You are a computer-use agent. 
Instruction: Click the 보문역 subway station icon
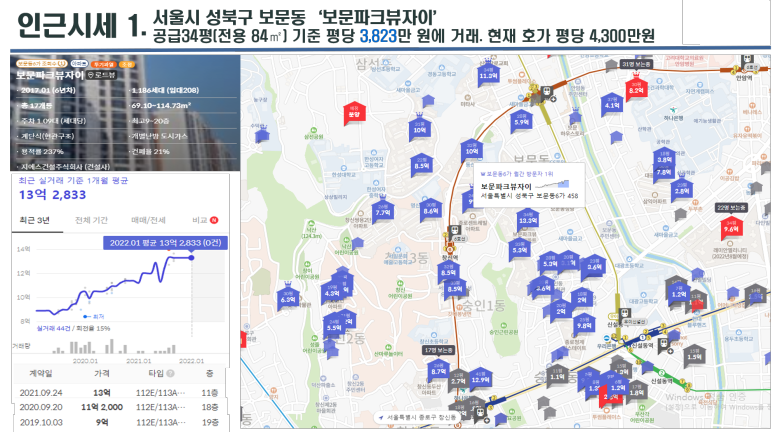(x=546, y=92)
